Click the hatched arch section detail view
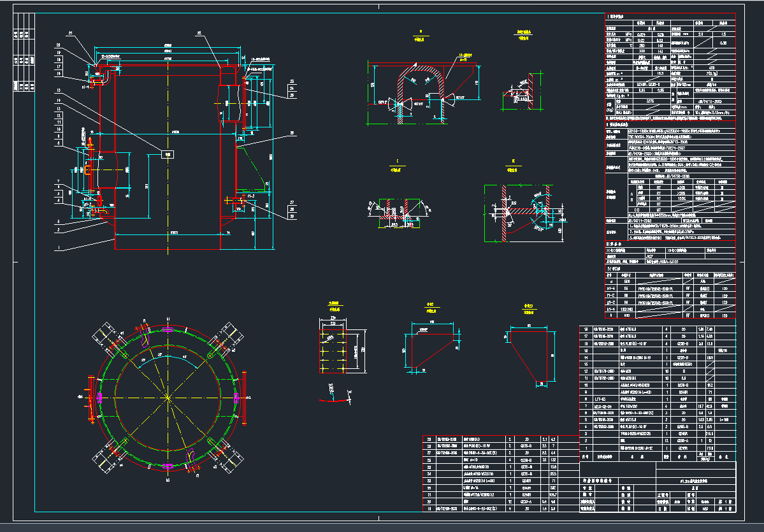764x532 pixels. [419, 92]
